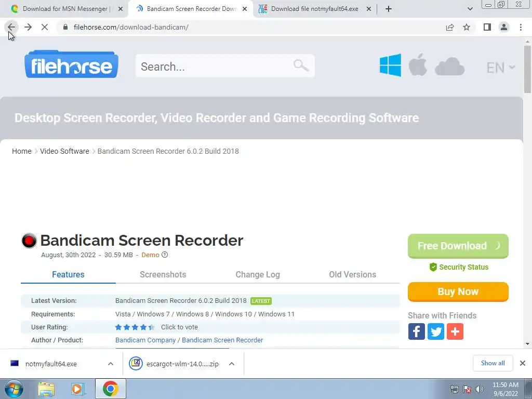
Task: Open the Change Log tab
Action: coord(258,274)
